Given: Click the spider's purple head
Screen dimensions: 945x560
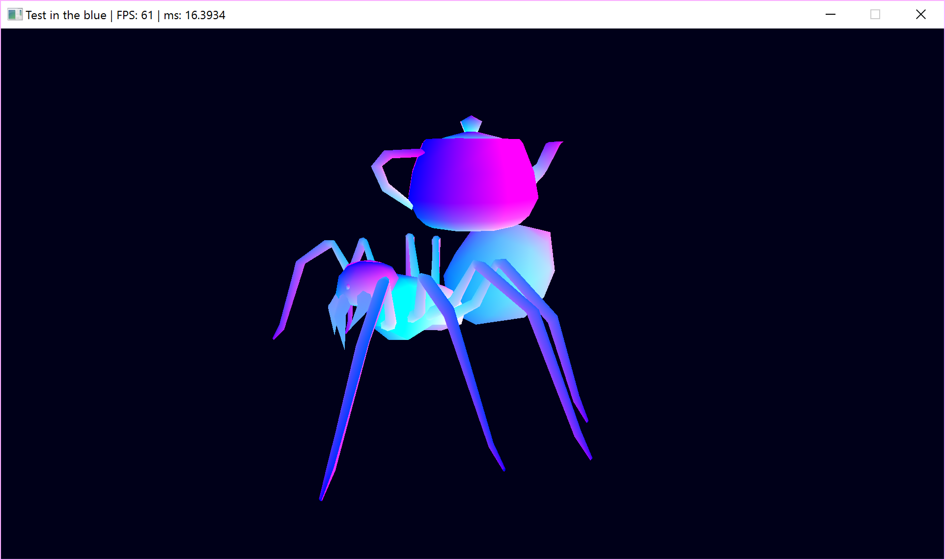Looking at the screenshot, I should point(363,275).
